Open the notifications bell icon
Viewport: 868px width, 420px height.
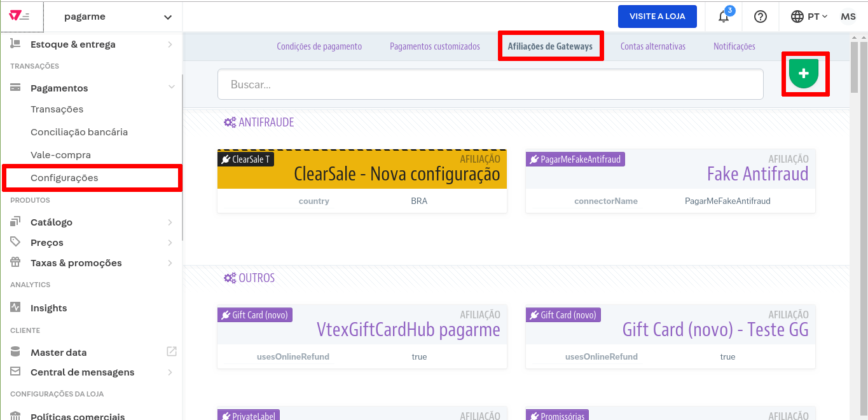[724, 17]
